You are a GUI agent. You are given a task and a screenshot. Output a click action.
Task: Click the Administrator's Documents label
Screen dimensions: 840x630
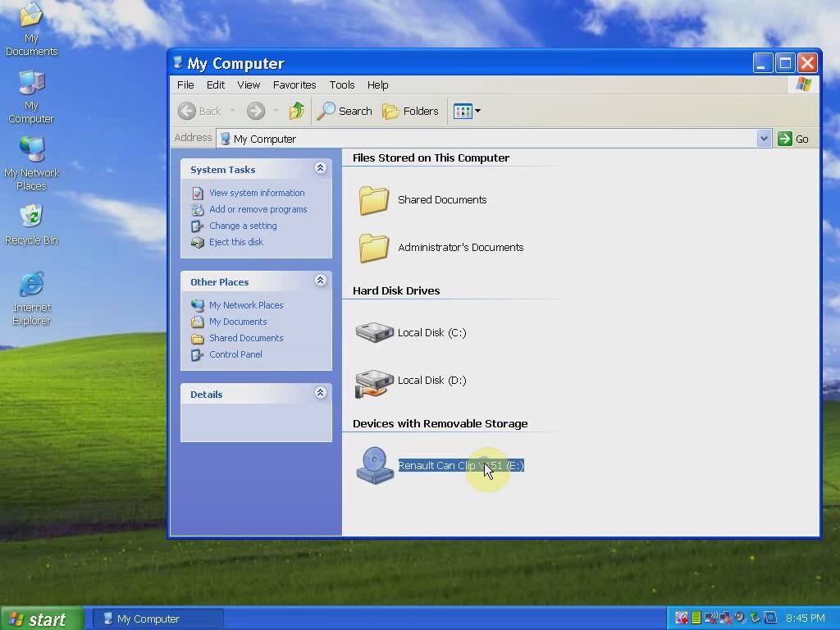(461, 248)
